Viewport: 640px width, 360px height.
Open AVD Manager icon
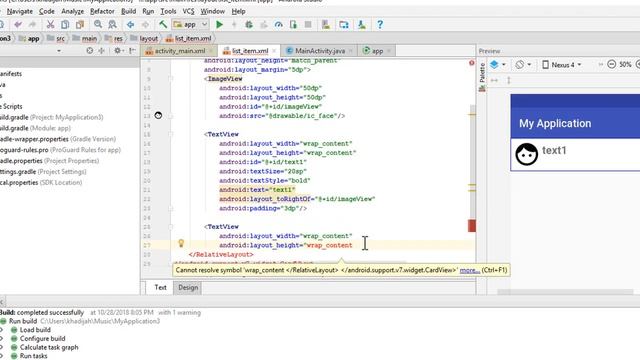(326, 24)
